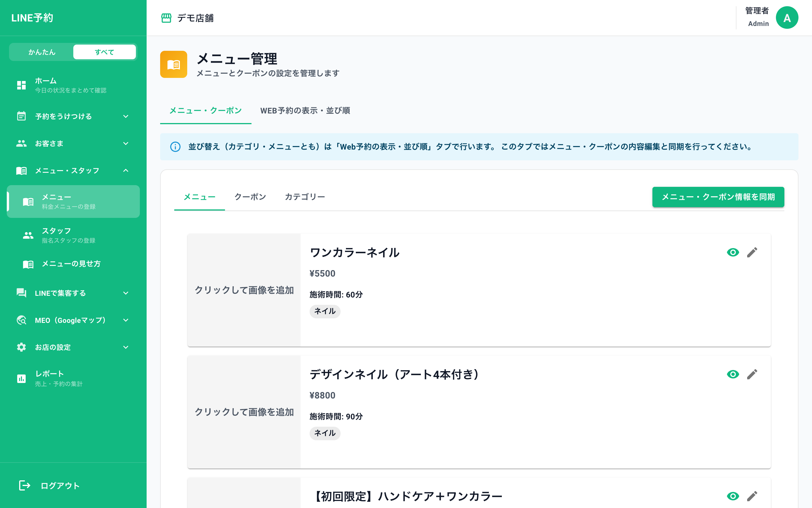812x508 pixels.
Task: Click 施術時間: 90分 text
Action: tap(336, 417)
